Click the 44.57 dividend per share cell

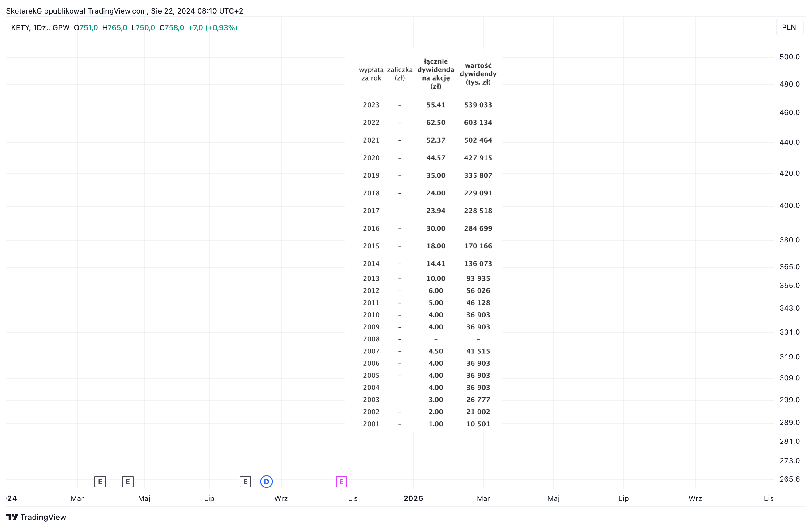click(x=436, y=158)
